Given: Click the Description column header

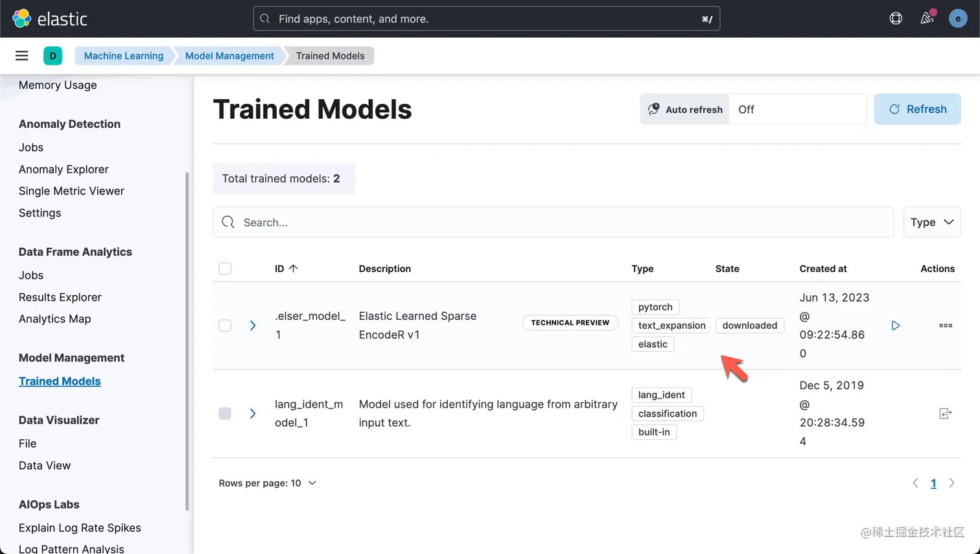Looking at the screenshot, I should pyautogui.click(x=385, y=269).
